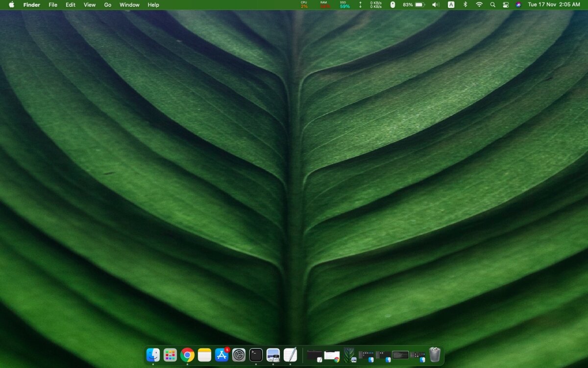Screen dimensions: 588x368
Task: Open Google Chrome in the Dock
Action: coord(187,355)
